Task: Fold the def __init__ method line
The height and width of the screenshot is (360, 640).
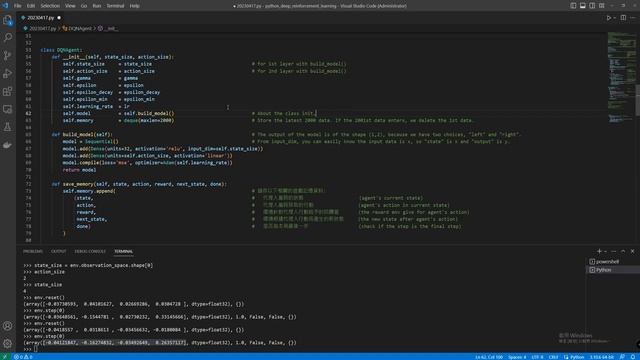Action: pos(36,57)
